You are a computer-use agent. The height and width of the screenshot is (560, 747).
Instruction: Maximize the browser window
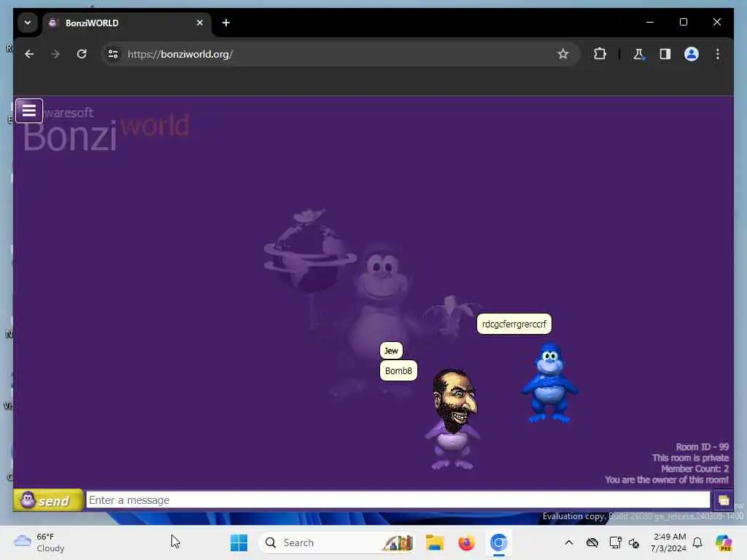click(683, 22)
